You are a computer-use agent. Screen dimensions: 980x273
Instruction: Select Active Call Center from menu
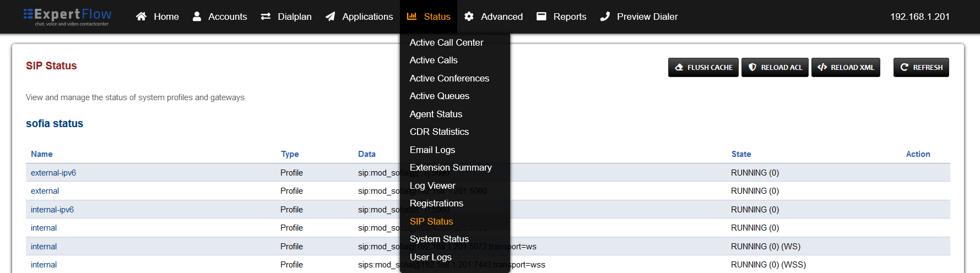point(446,42)
